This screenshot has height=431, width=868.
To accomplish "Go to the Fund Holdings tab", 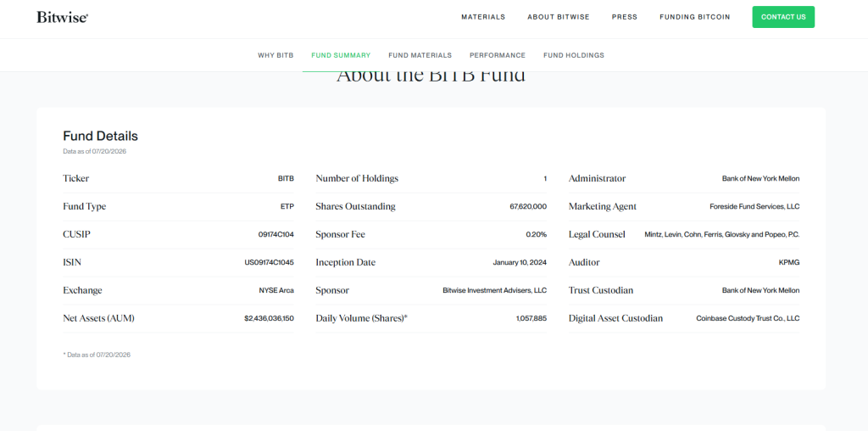I will point(574,55).
